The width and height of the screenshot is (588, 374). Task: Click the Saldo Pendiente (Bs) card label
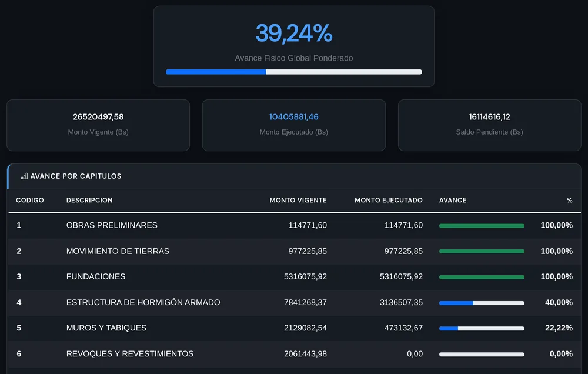tap(489, 132)
